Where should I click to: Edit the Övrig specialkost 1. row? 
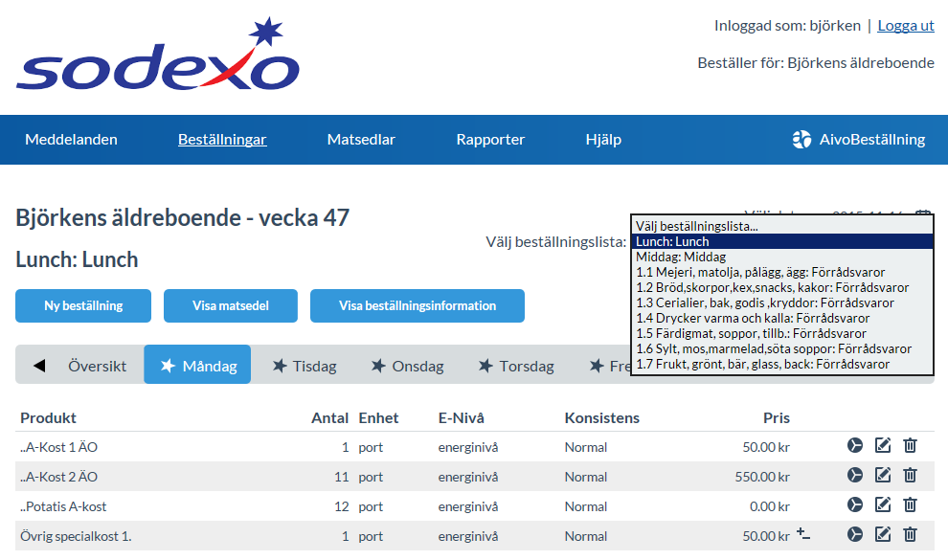coord(883,534)
